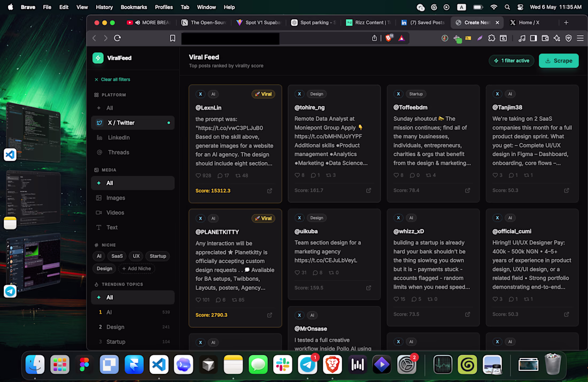This screenshot has width=588, height=382.
Task: Open external link on @whizz_xD post card
Action: coord(468,314)
